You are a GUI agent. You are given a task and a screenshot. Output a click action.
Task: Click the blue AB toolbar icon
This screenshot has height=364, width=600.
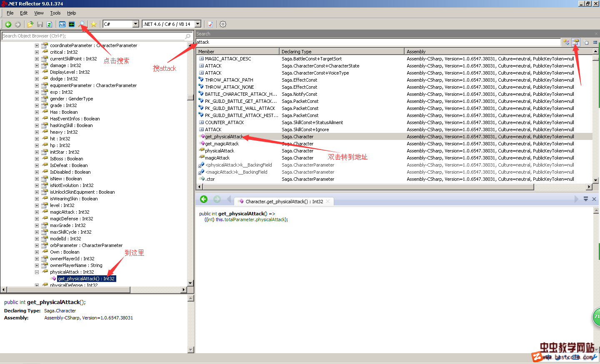(x=62, y=24)
